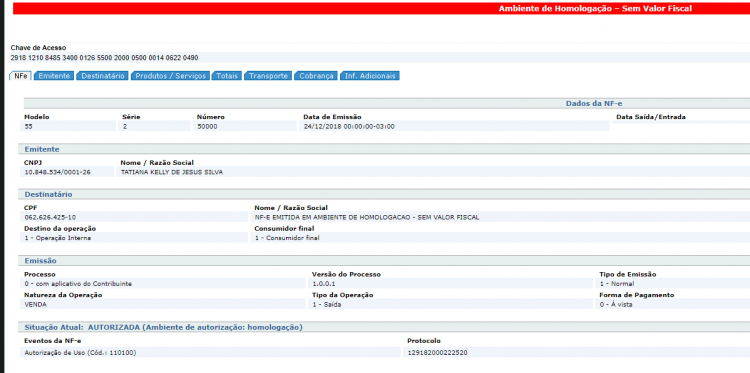Click the red Ambiente de Homologação banner text

coord(595,9)
